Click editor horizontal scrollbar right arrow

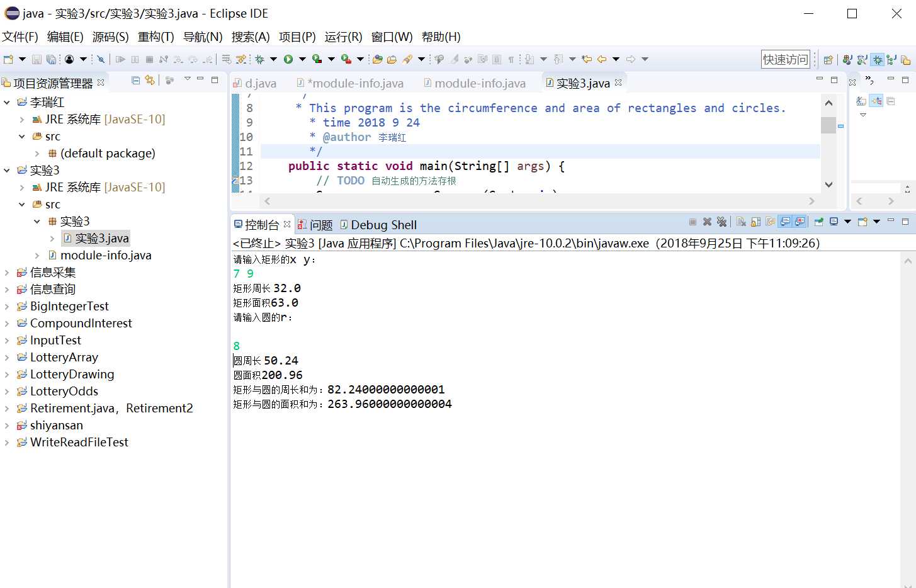pyautogui.click(x=811, y=201)
